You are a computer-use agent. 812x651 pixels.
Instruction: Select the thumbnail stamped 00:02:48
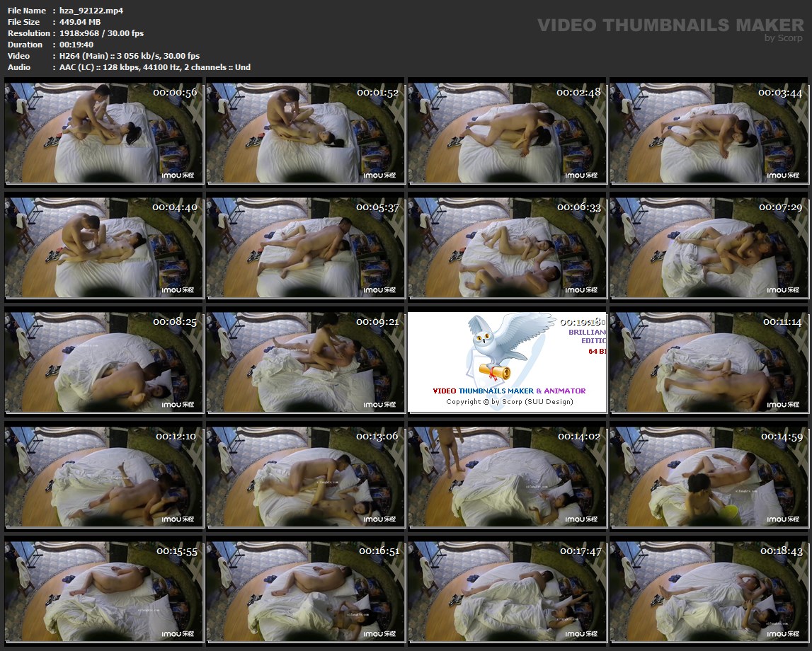pos(507,133)
